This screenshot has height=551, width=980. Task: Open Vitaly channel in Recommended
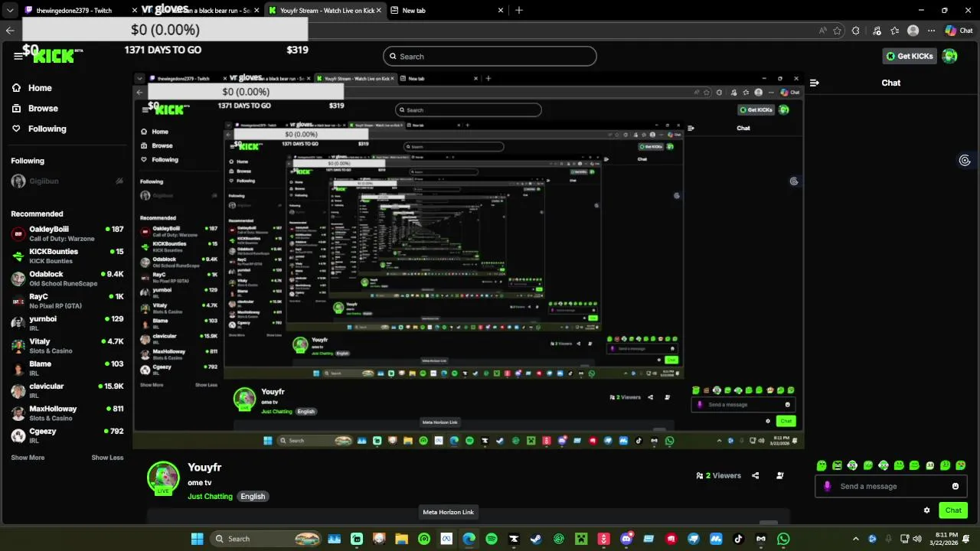[67, 346]
